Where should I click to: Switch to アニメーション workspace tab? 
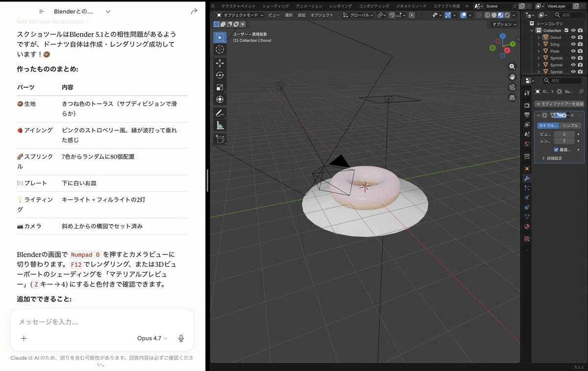coord(309,6)
